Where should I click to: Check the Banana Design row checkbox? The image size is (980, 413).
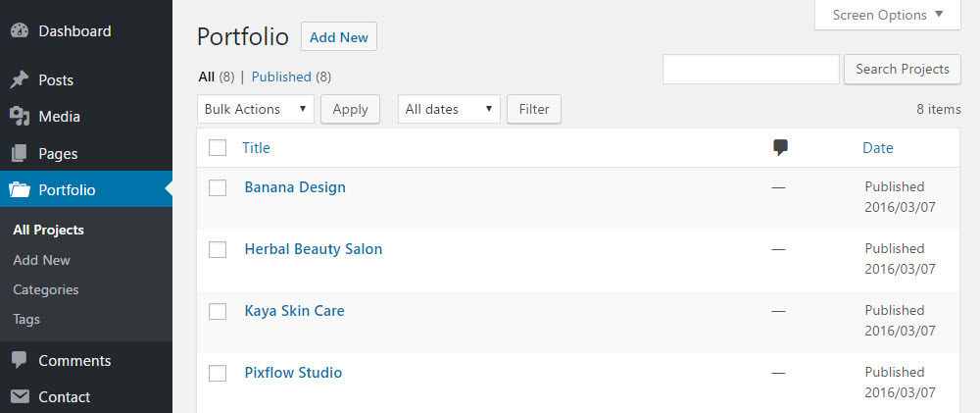coord(218,187)
